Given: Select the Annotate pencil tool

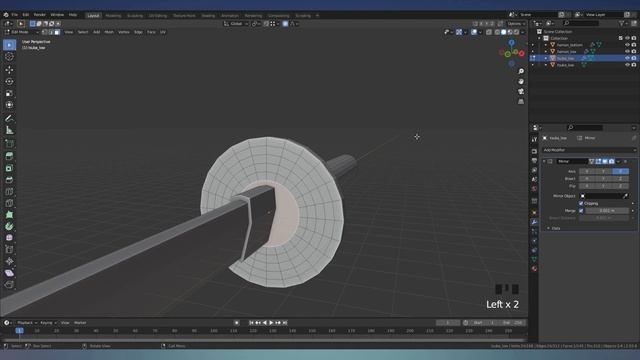Looking at the screenshot, I should point(9,118).
